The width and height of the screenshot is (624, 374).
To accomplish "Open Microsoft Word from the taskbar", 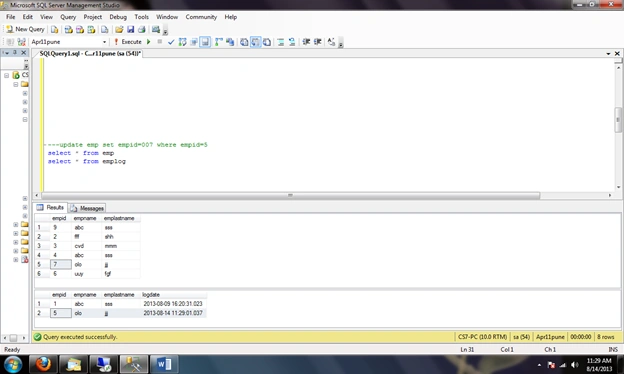I will [164, 364].
